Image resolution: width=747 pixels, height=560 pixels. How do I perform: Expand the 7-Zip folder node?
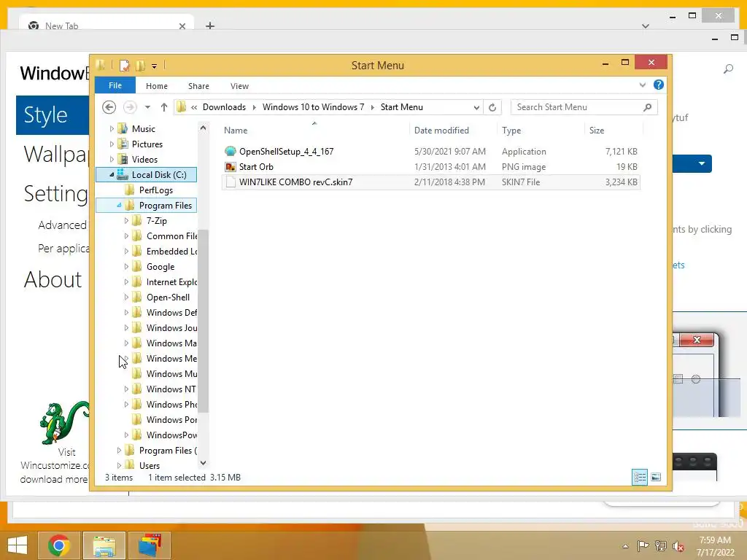pos(126,220)
